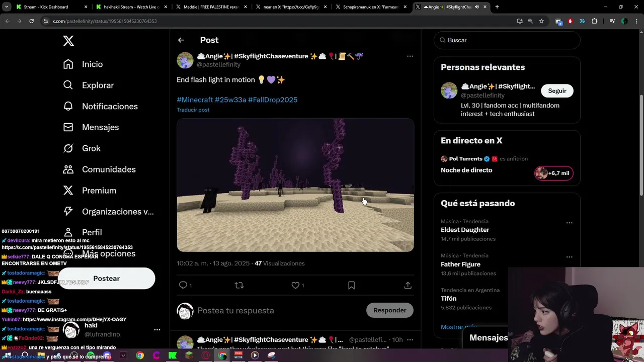The image size is (644, 362).
Task: Click the Buscar search field
Action: point(507,40)
